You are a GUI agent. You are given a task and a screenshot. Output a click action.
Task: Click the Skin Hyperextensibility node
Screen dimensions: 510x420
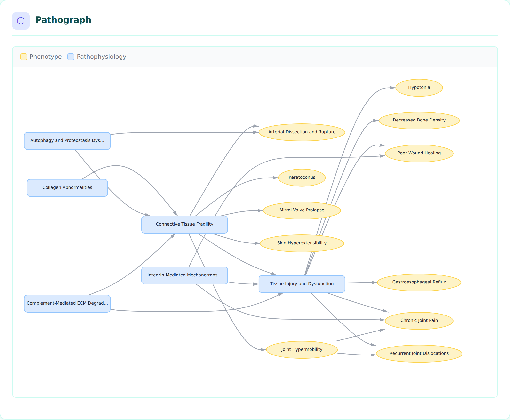[x=302, y=243]
